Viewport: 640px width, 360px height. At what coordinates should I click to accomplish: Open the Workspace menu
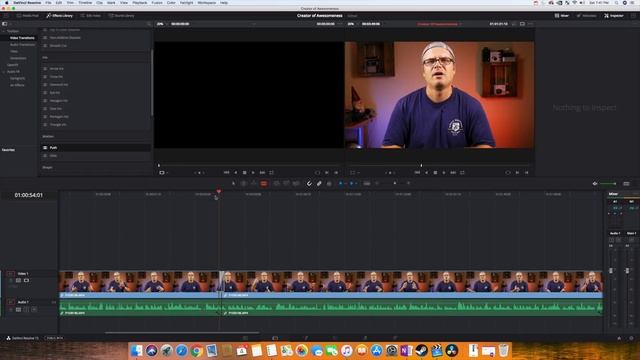207,3
